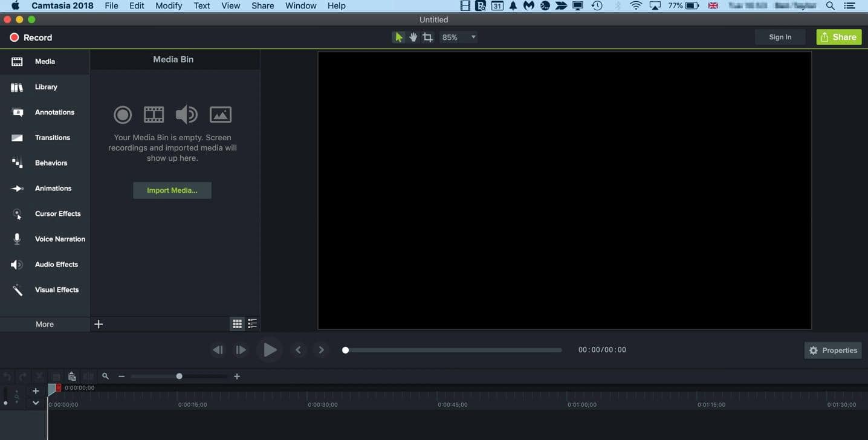The image size is (868, 440).
Task: Open the Animations panel
Action: [45, 189]
